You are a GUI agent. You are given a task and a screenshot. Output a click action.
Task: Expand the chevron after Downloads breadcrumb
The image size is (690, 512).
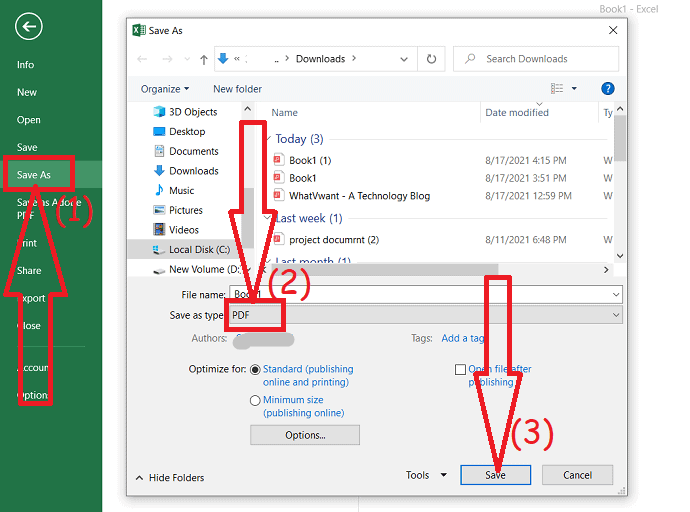tap(354, 59)
